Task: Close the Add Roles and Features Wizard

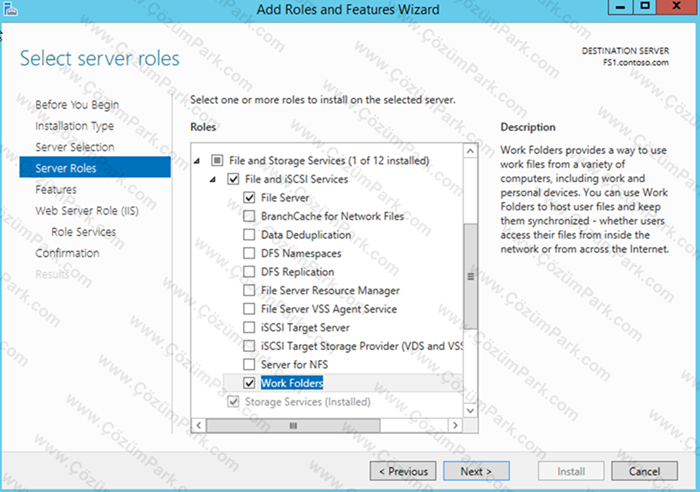Action: (676, 7)
